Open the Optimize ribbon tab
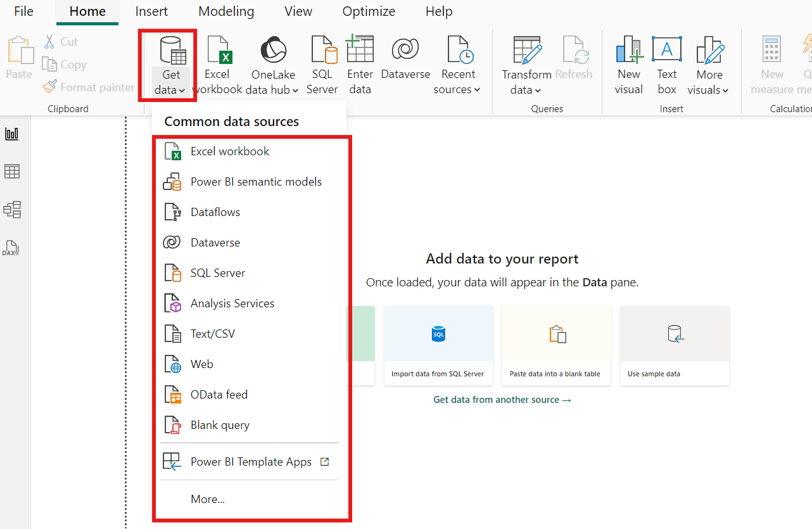This screenshot has width=812, height=529. (369, 11)
